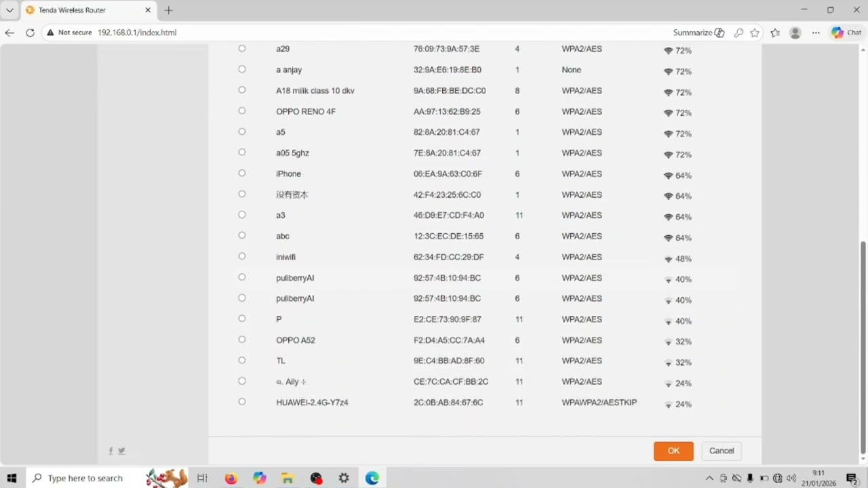Select the a5 network radio button
This screenshot has height=488, width=868.
pos(242,131)
